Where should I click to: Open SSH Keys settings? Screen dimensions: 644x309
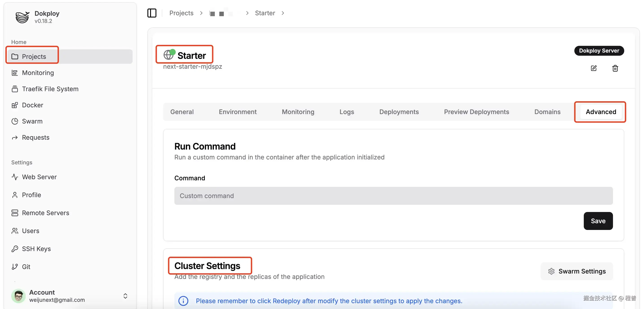pos(36,249)
